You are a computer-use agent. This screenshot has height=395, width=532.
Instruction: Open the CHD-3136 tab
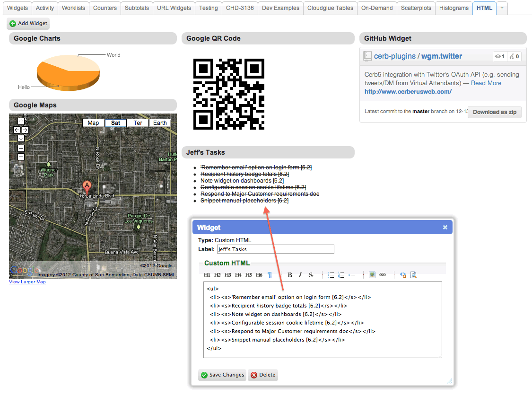pos(240,8)
